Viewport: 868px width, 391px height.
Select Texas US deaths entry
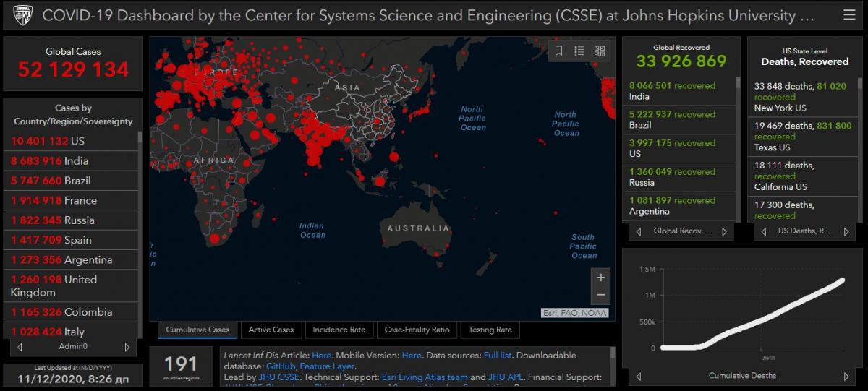(802, 137)
